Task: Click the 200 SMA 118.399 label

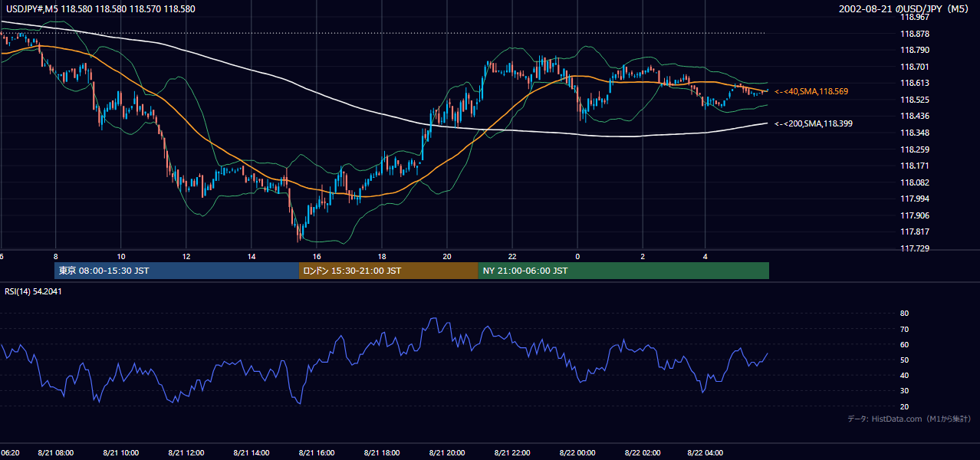Action: [814, 123]
